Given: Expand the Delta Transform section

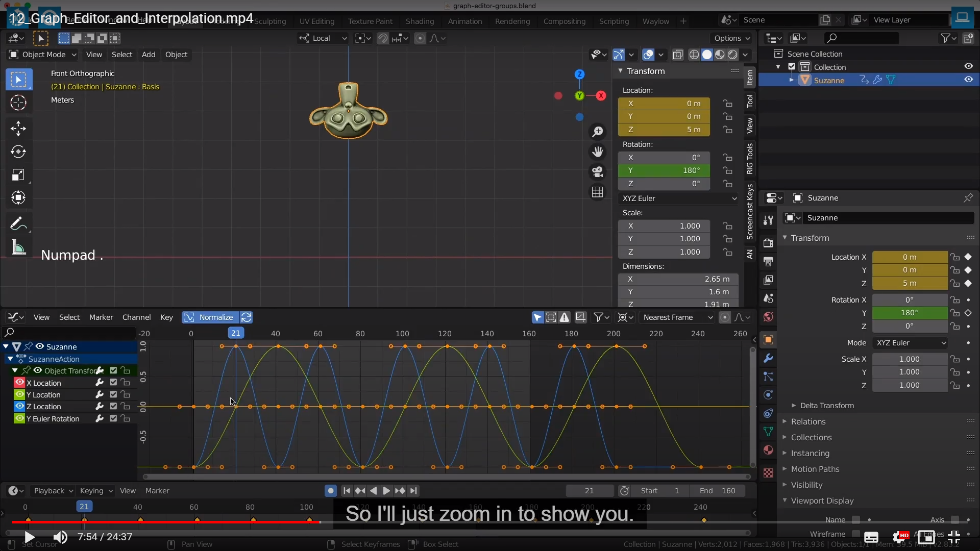Looking at the screenshot, I should click(x=826, y=406).
